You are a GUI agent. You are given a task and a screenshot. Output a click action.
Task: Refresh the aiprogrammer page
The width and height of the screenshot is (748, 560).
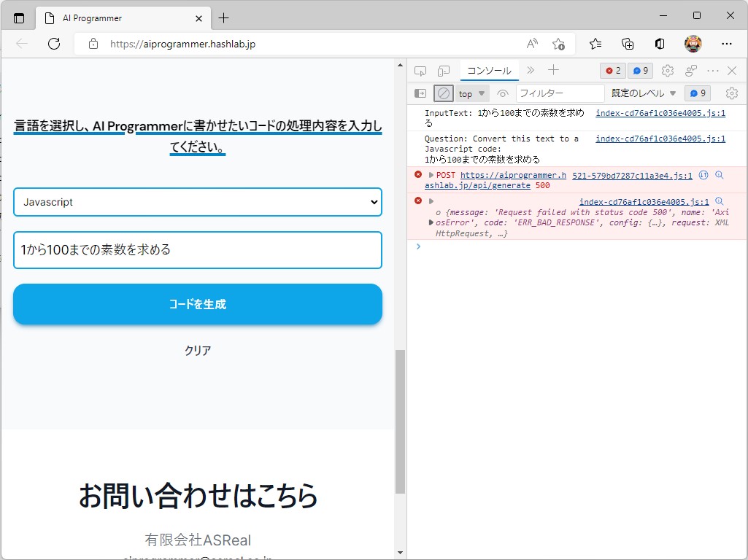[53, 44]
